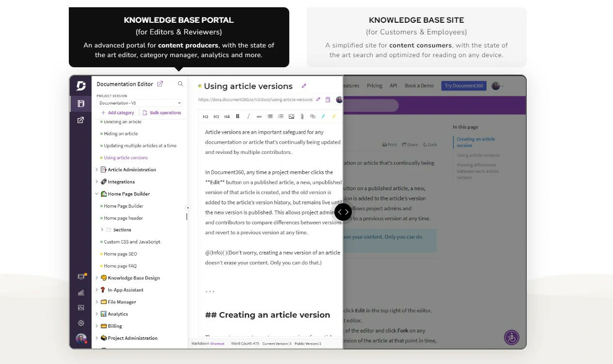The width and height of the screenshot is (613, 364).
Task: Expand the Billing category
Action: tap(96, 326)
